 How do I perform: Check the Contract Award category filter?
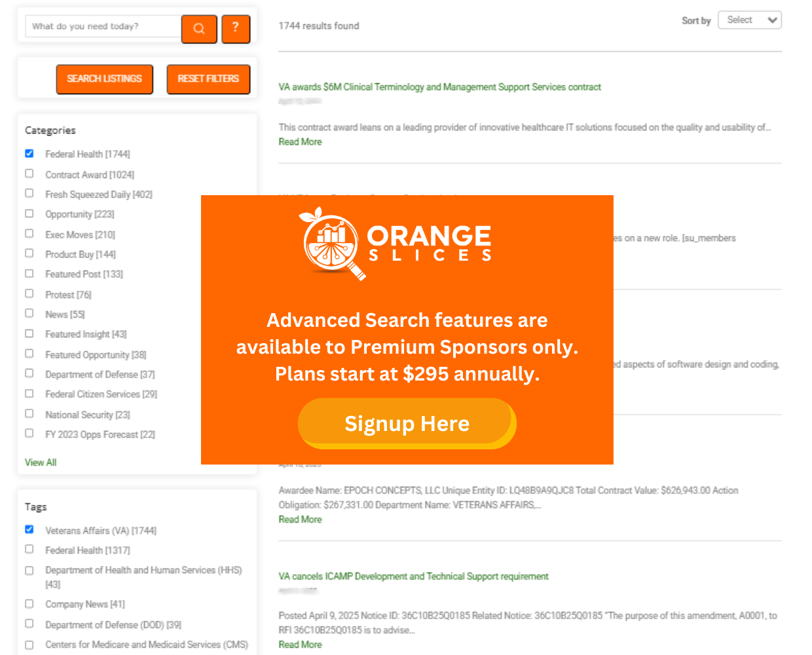point(29,174)
